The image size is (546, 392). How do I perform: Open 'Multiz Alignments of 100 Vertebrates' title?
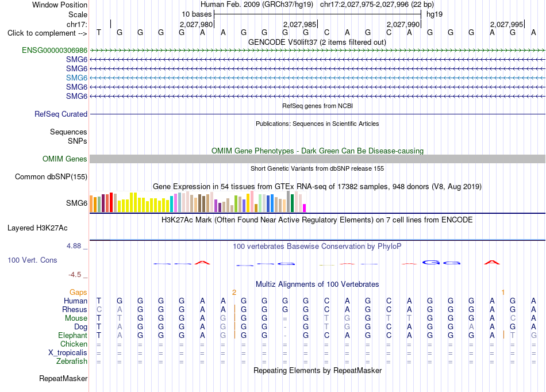coord(317,285)
